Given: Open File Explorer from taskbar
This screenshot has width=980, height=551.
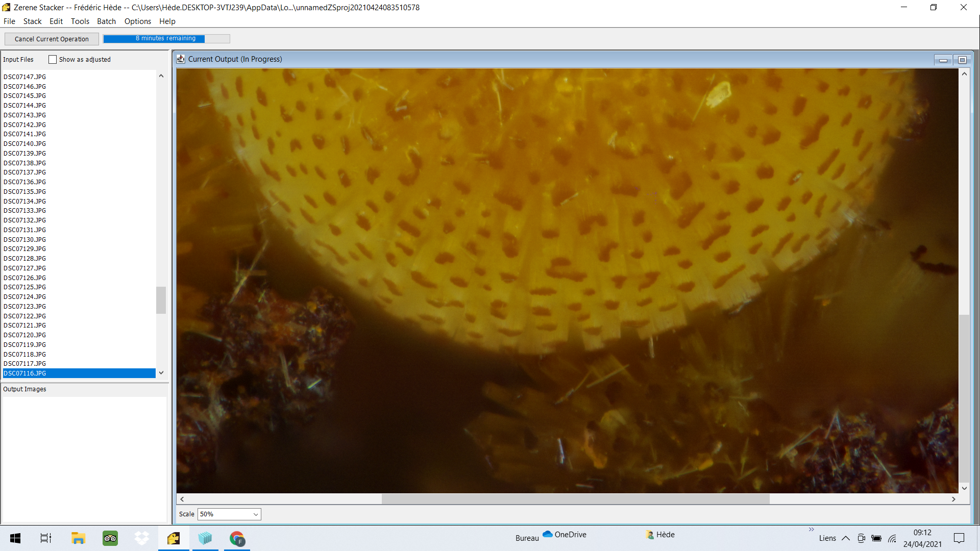Looking at the screenshot, I should (78, 538).
